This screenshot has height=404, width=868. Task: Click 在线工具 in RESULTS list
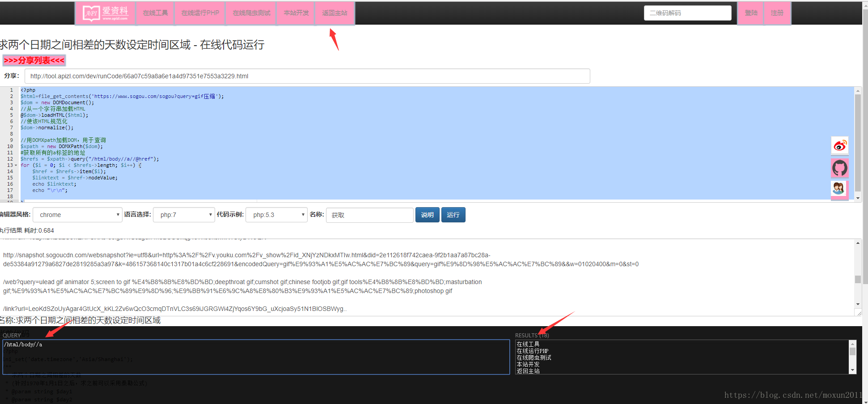(528, 344)
